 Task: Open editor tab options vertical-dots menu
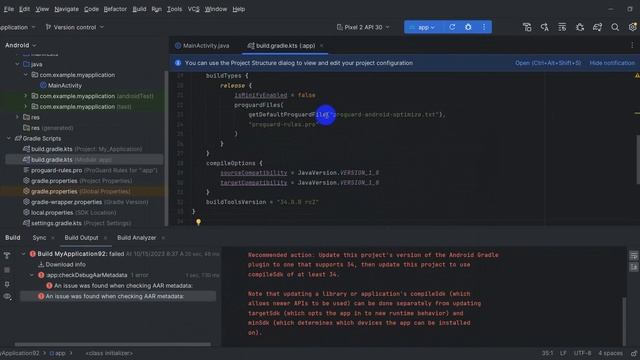tap(632, 45)
